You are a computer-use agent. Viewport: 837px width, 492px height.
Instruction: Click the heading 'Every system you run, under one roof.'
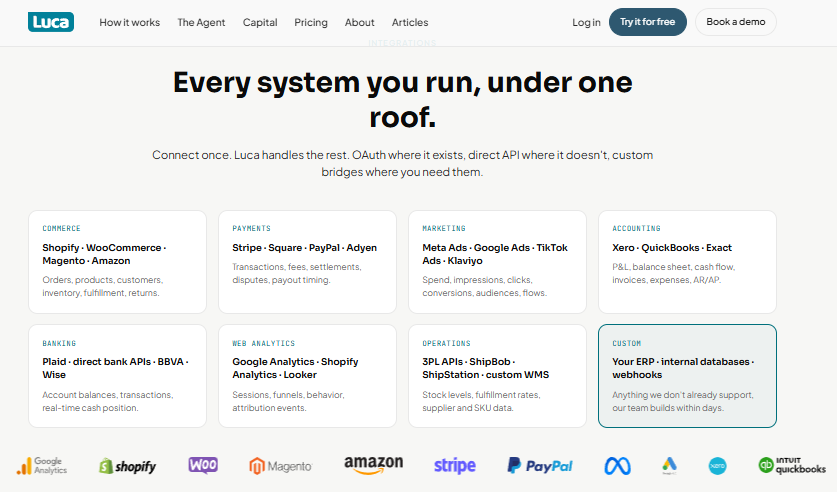point(402,100)
